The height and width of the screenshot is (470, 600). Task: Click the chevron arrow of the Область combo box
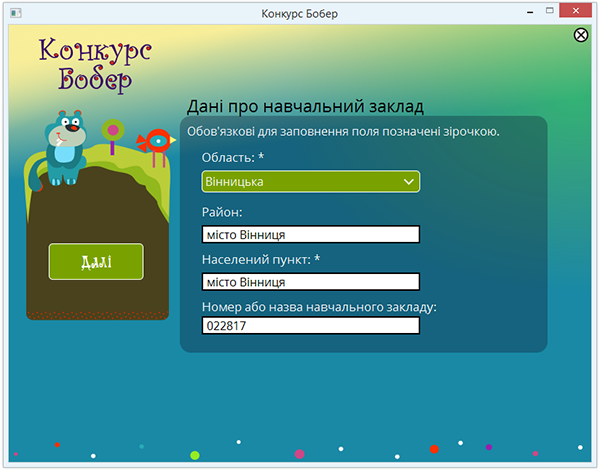tap(408, 182)
